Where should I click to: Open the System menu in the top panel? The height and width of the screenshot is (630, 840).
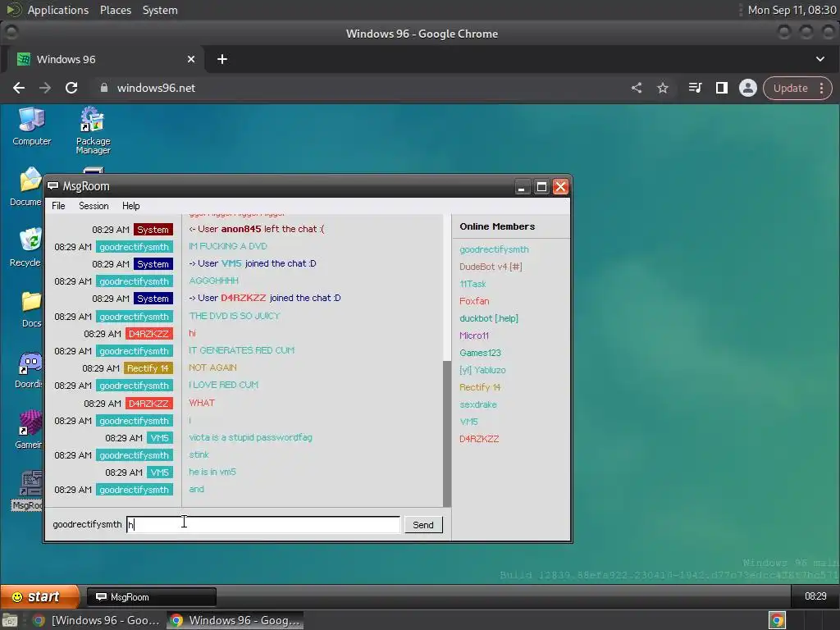[x=160, y=10]
